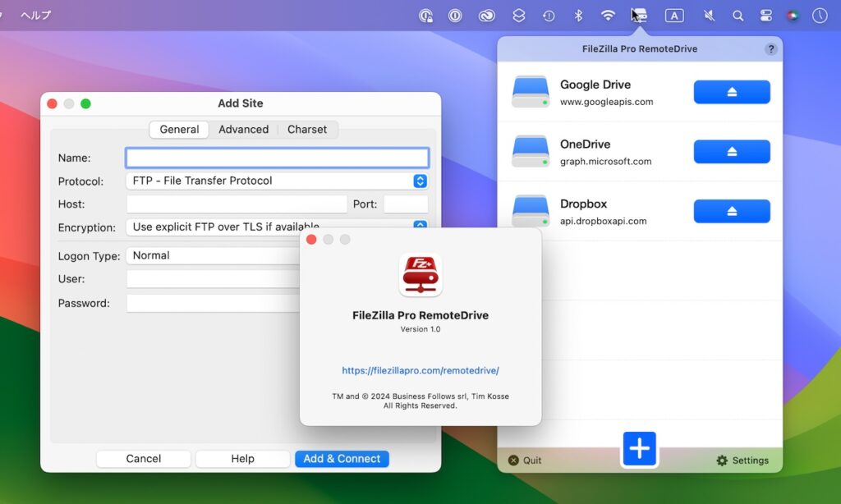
Task: Switch to the Charset tab
Action: [307, 129]
